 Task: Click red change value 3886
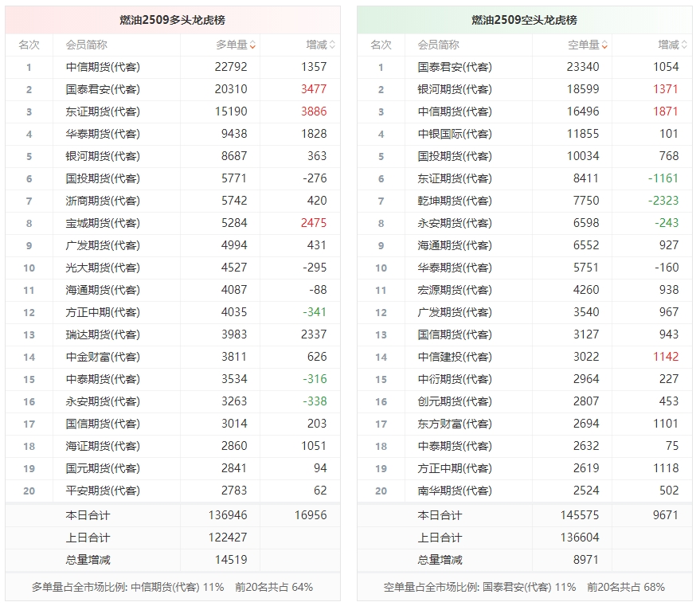point(314,111)
